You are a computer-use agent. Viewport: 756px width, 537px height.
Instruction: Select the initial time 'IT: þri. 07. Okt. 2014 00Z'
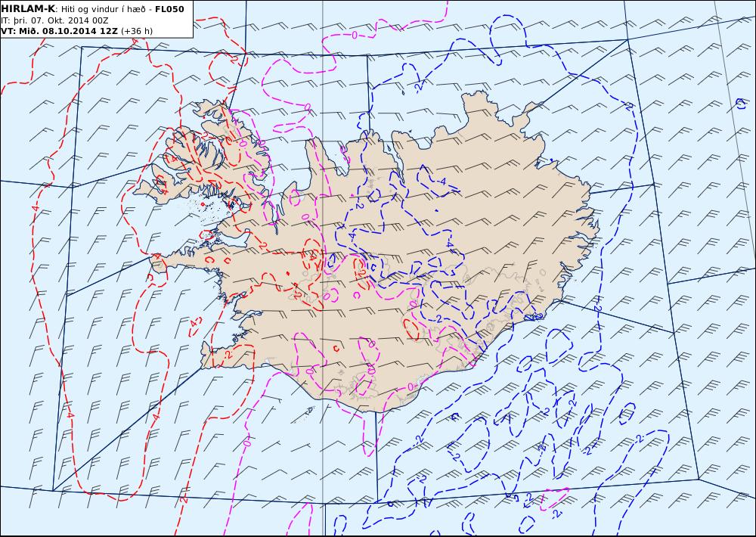coord(54,20)
